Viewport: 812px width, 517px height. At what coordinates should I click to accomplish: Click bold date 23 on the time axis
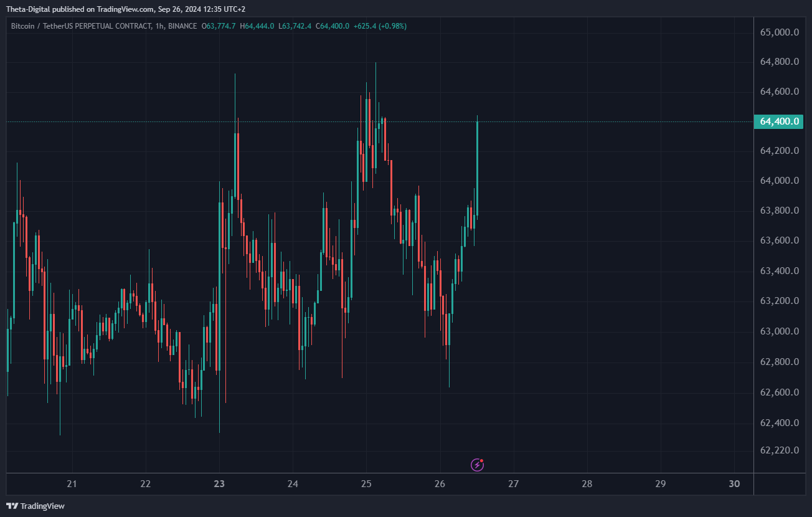click(x=219, y=484)
